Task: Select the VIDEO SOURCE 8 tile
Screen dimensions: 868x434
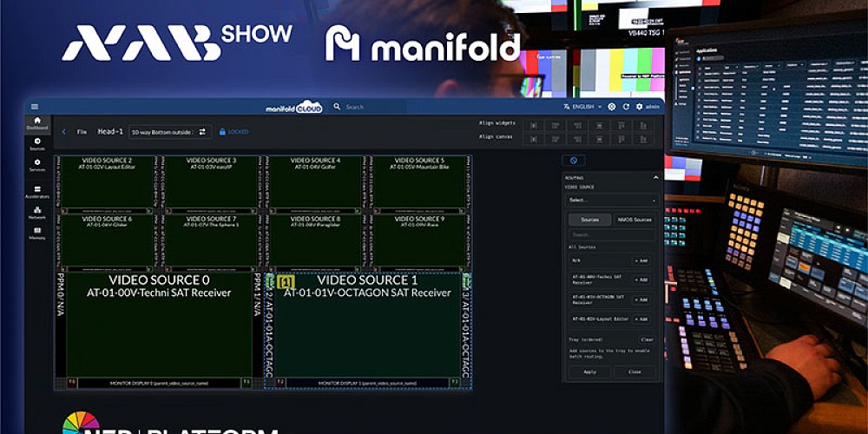Action: pos(315,242)
